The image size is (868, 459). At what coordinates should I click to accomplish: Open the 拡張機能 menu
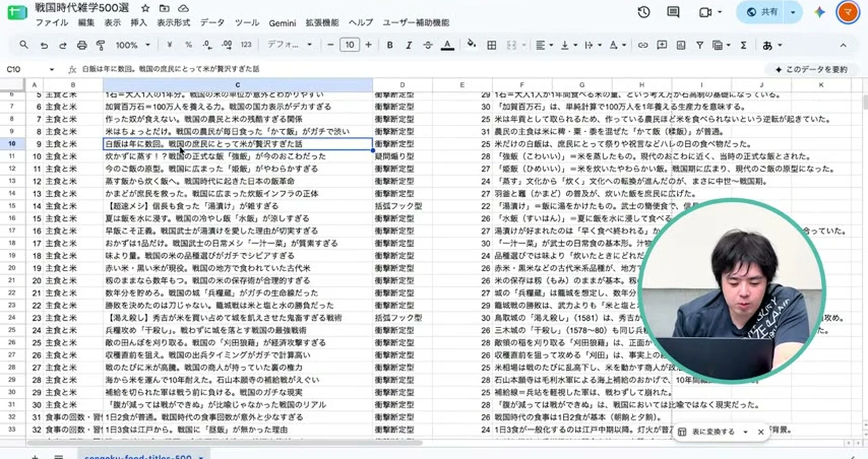[x=322, y=22]
